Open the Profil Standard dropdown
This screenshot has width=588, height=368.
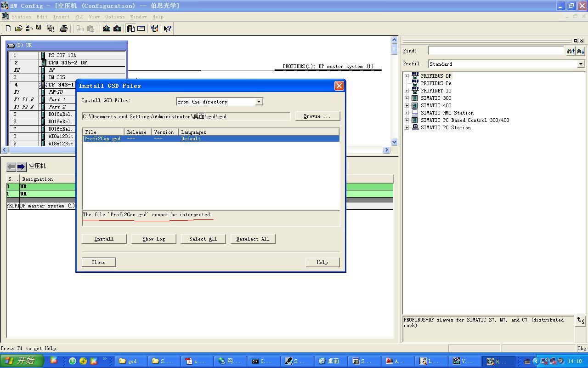point(581,64)
